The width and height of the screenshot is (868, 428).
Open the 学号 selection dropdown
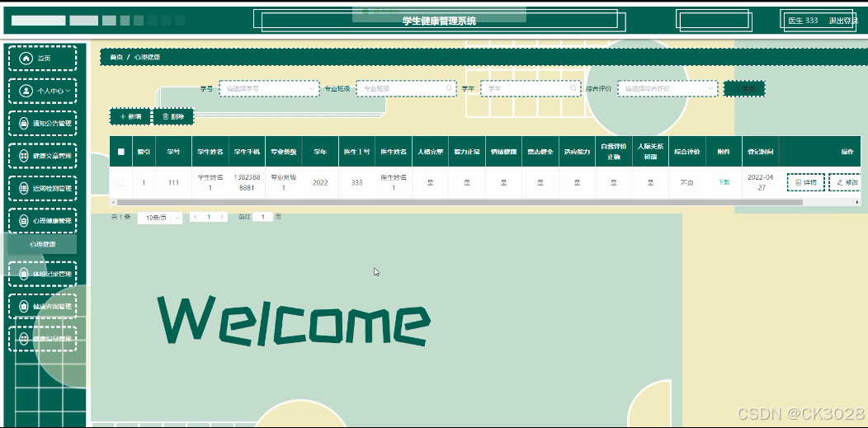click(269, 88)
